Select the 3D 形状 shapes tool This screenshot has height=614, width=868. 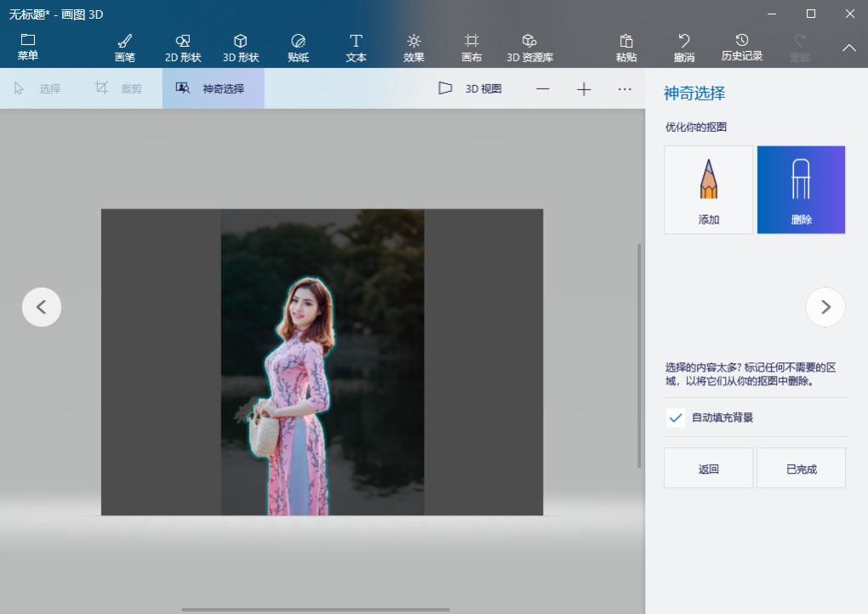pos(241,48)
